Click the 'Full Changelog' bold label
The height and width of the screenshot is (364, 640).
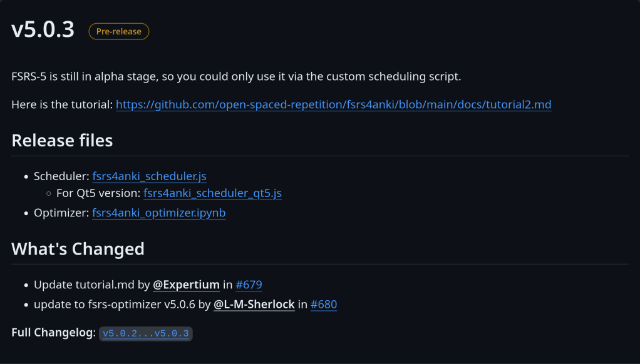point(53,333)
